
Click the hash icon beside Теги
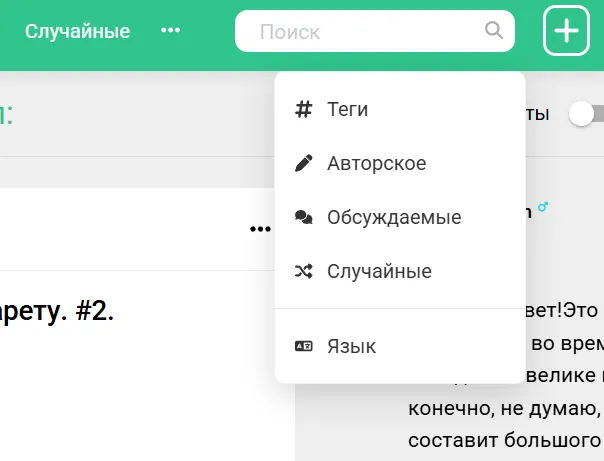304,109
